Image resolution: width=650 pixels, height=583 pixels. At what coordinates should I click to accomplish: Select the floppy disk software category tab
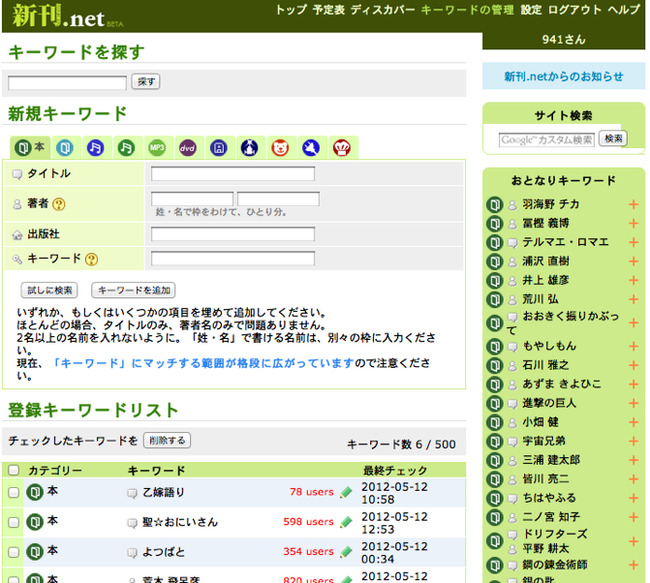[x=218, y=148]
